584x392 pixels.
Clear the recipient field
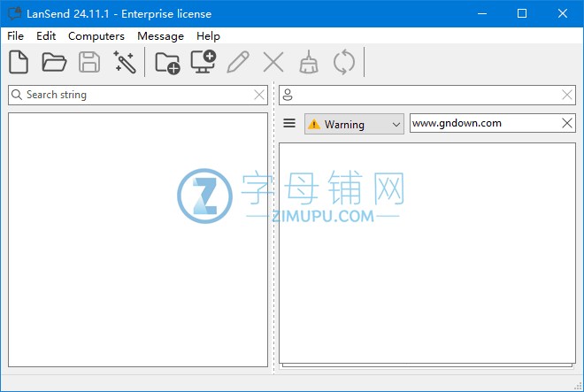(567, 95)
